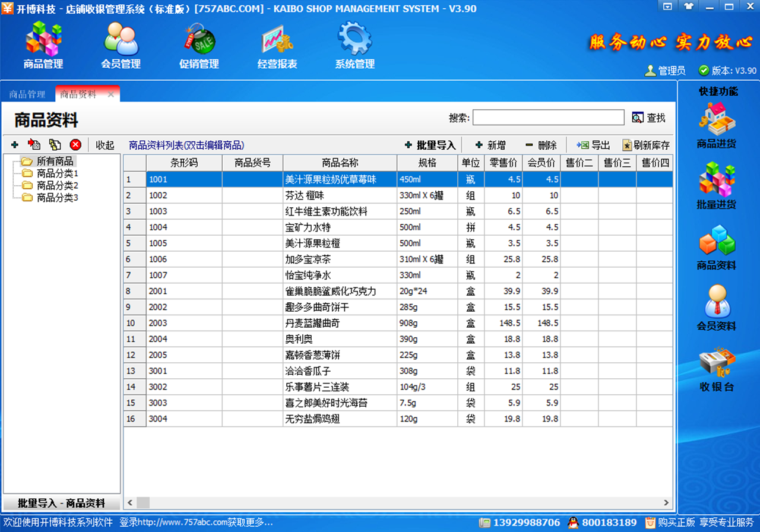Collapse the category panel with 收起
Image resolution: width=760 pixels, height=532 pixels.
coord(104,144)
